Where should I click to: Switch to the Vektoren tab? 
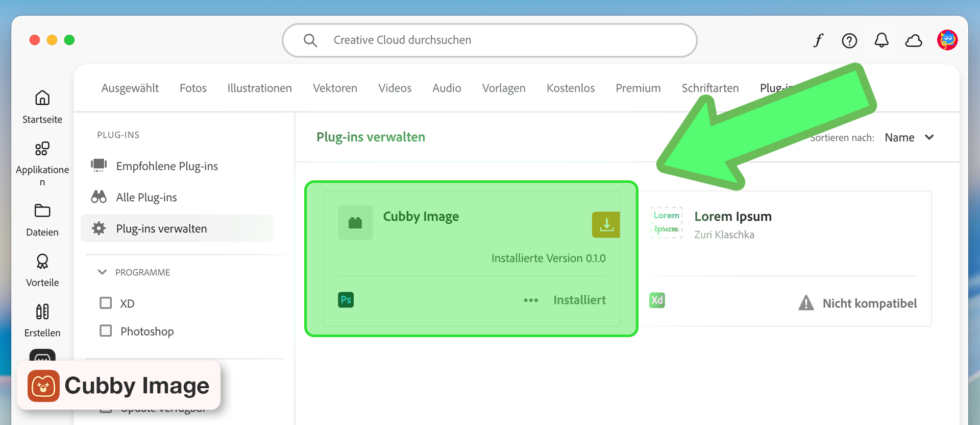335,88
